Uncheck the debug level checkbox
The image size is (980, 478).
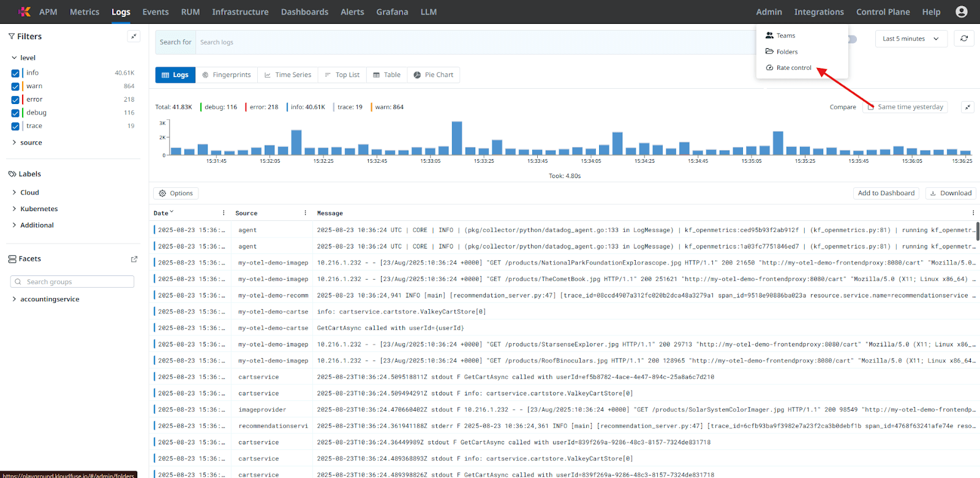coord(15,113)
